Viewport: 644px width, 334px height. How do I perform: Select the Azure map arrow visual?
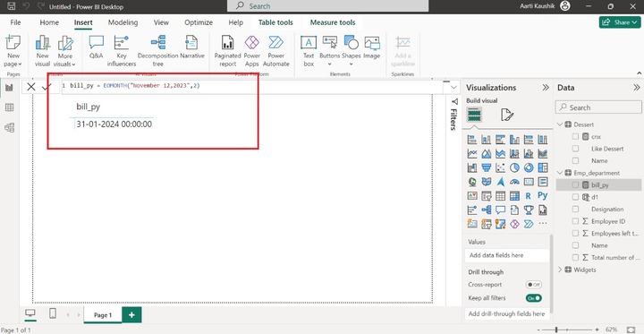500,182
